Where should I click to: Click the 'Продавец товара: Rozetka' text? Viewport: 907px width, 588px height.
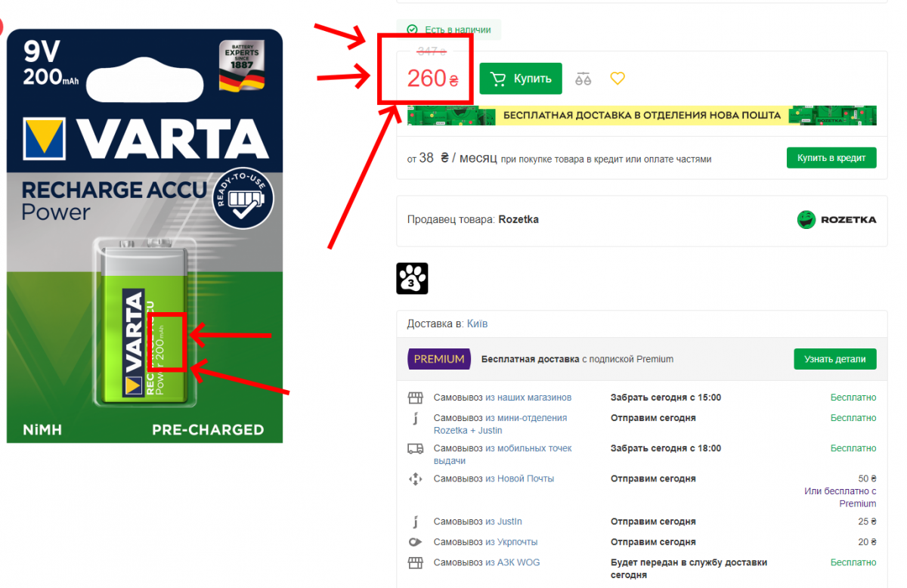473,220
